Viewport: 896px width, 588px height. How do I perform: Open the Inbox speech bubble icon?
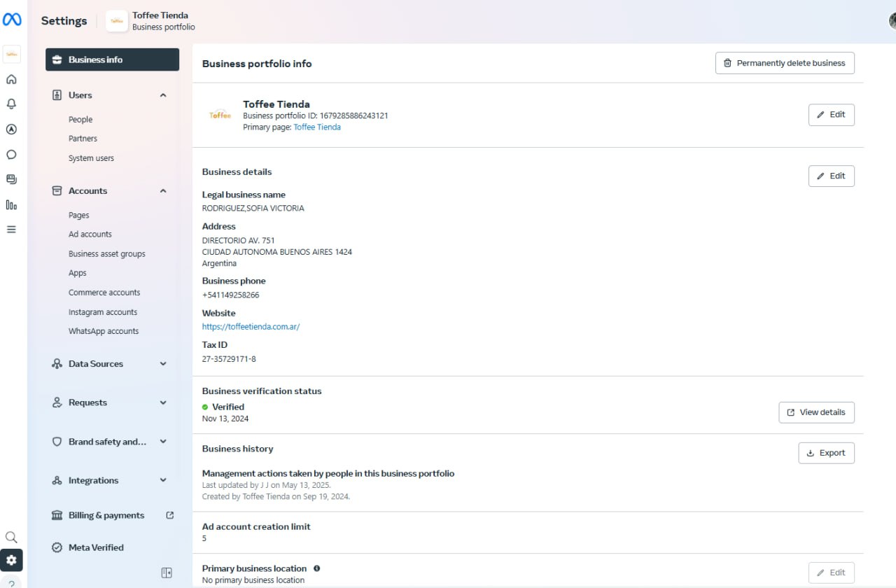(x=11, y=155)
